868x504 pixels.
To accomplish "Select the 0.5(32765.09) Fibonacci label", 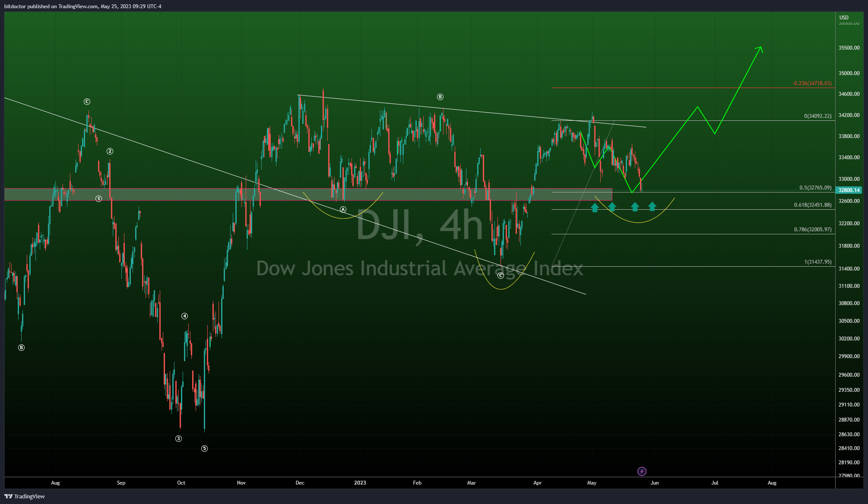I will pyautogui.click(x=815, y=188).
